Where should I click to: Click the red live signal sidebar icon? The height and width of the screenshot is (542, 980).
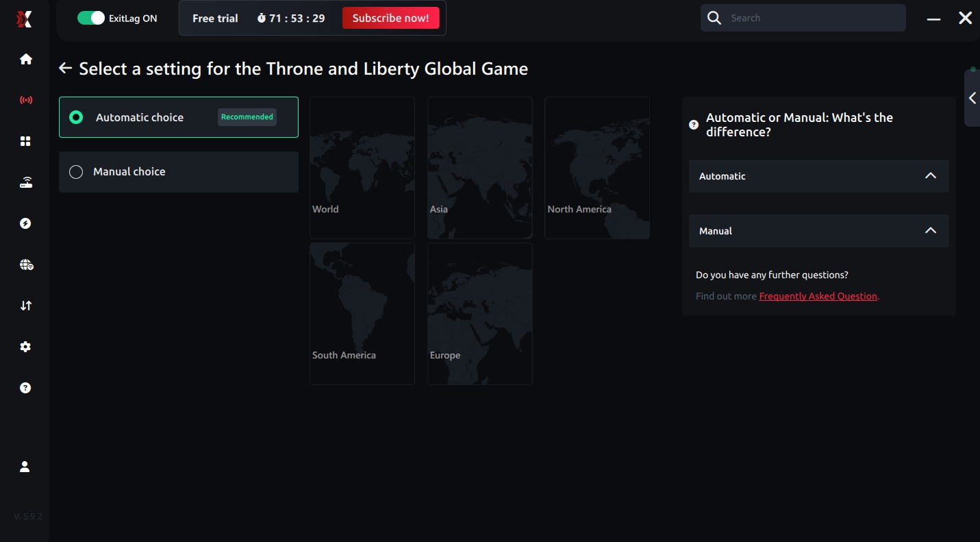pos(26,100)
